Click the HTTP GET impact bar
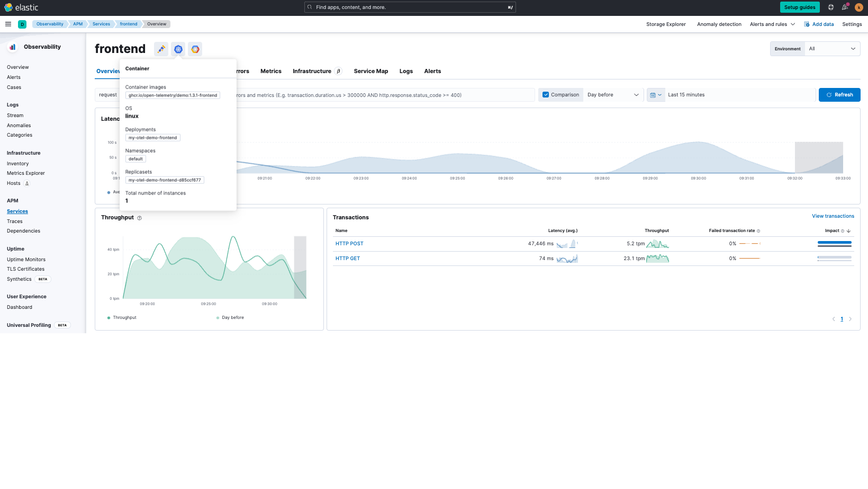The width and height of the screenshot is (868, 489). coord(835,259)
